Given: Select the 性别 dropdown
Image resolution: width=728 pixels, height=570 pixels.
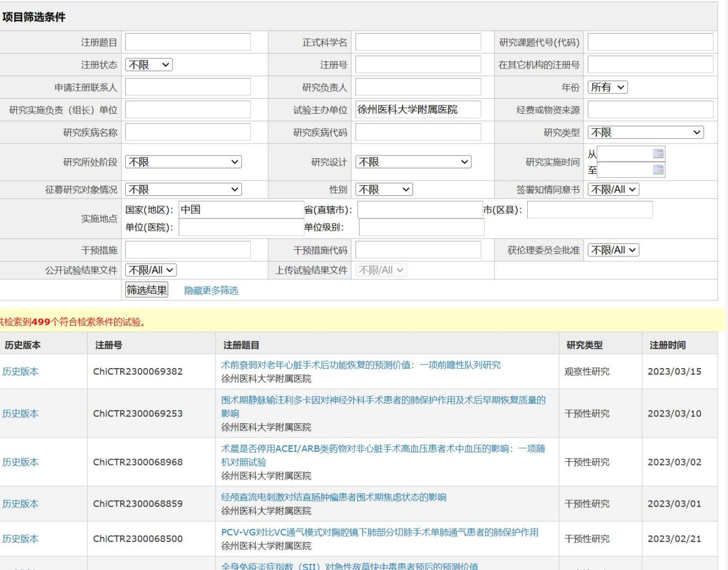Looking at the screenshot, I should click(384, 190).
